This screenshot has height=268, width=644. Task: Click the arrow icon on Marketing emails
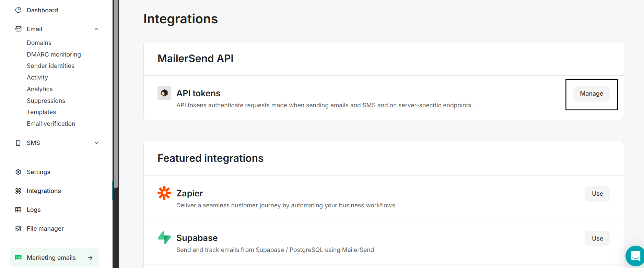[x=90, y=258]
